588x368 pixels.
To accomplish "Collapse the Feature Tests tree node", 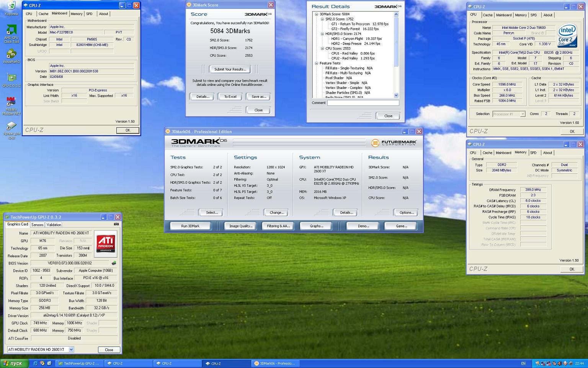I will tap(316, 63).
